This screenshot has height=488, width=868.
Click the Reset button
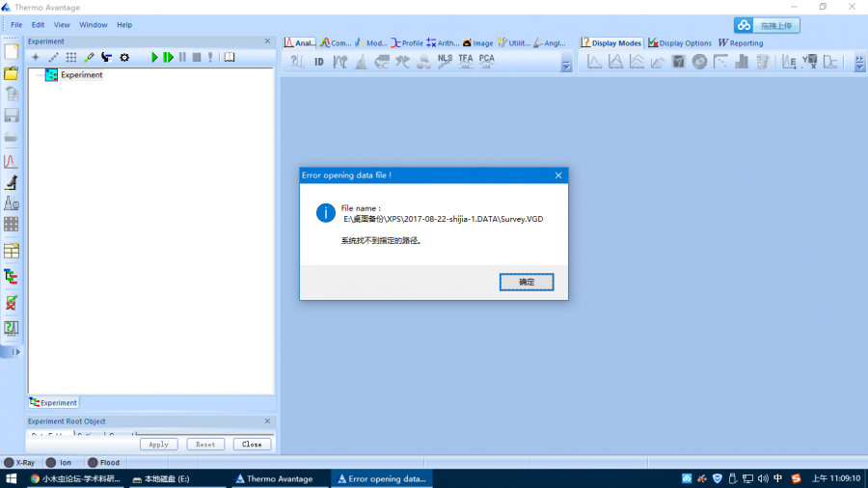point(205,445)
